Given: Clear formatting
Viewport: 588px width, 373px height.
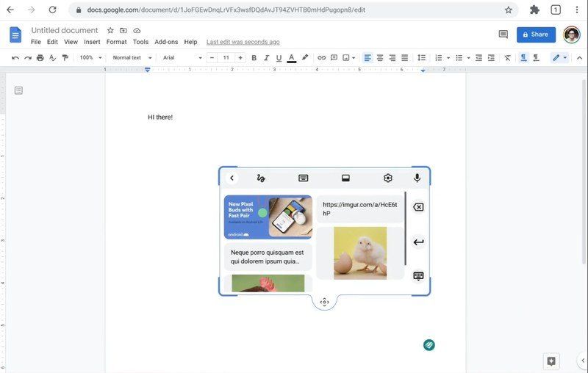Looking at the screenshot, I should (x=507, y=58).
